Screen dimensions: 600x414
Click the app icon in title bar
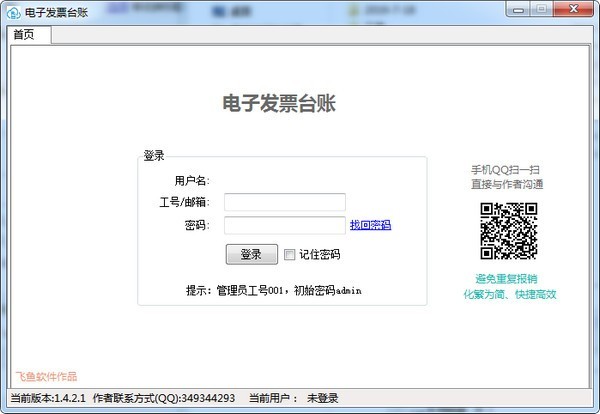13,10
